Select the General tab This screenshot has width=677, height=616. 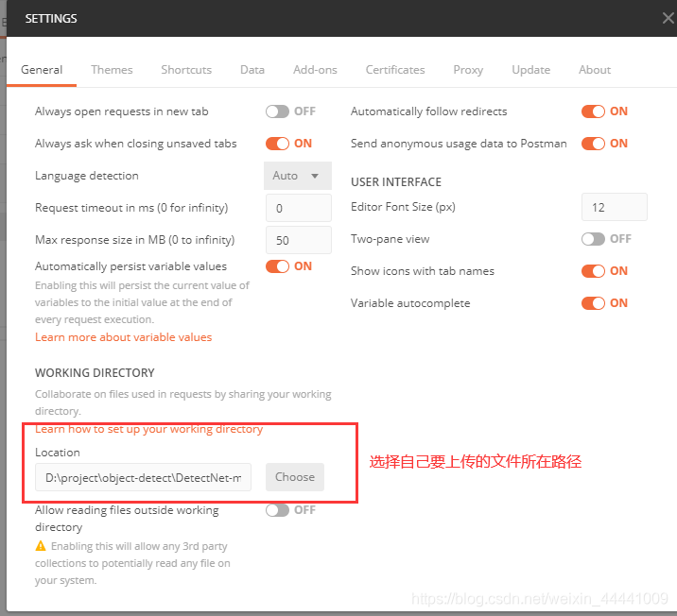42,70
